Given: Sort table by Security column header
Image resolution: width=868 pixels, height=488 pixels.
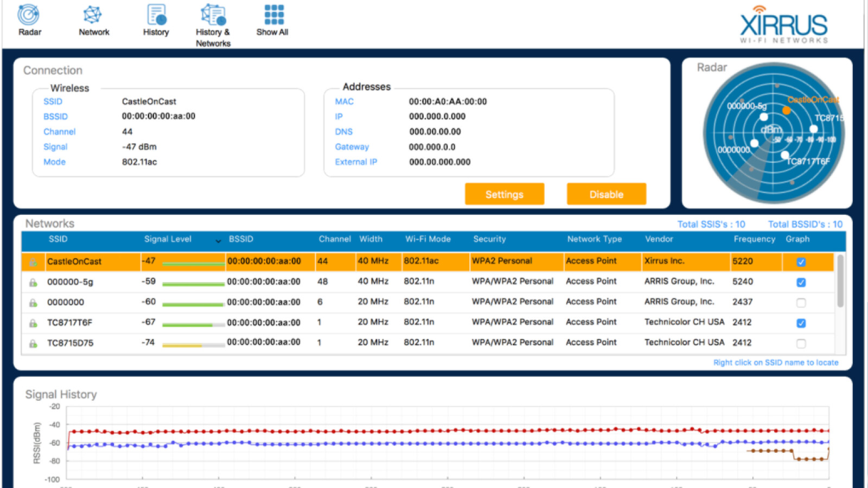Looking at the screenshot, I should 489,239.
